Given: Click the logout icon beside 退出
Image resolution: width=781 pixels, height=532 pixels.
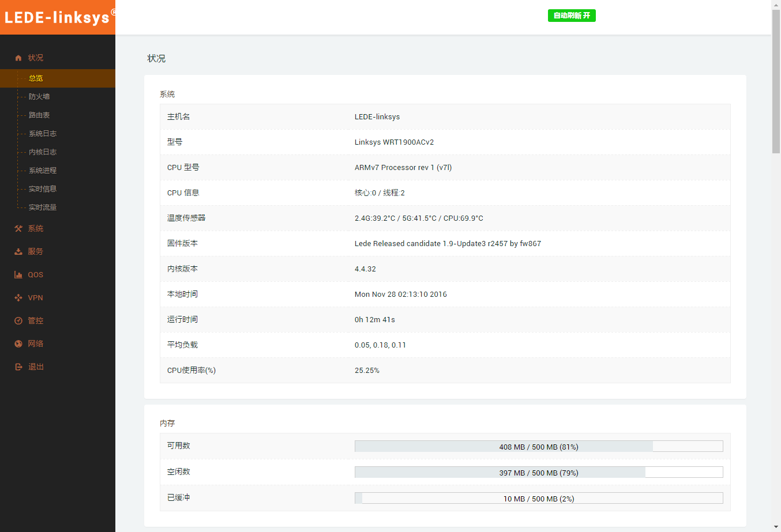Looking at the screenshot, I should (x=18, y=367).
